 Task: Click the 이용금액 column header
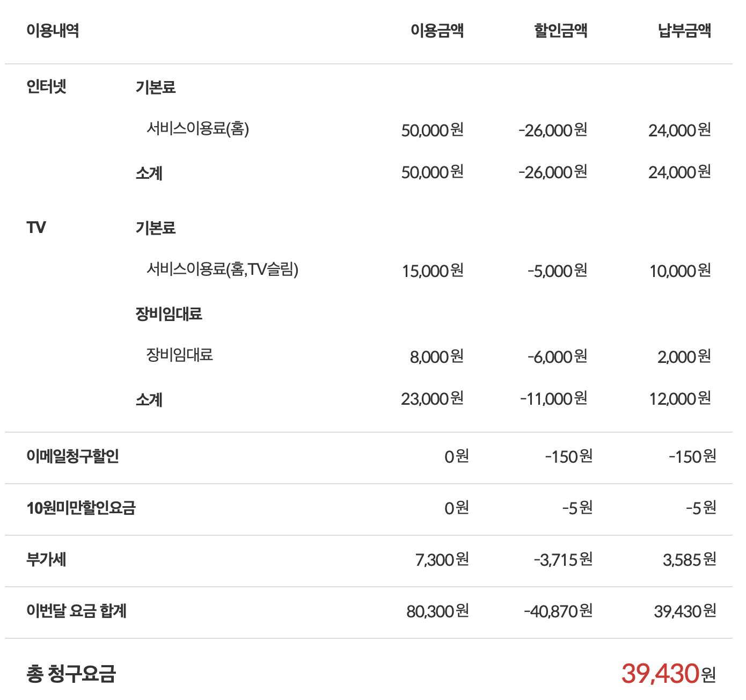pyautogui.click(x=437, y=31)
